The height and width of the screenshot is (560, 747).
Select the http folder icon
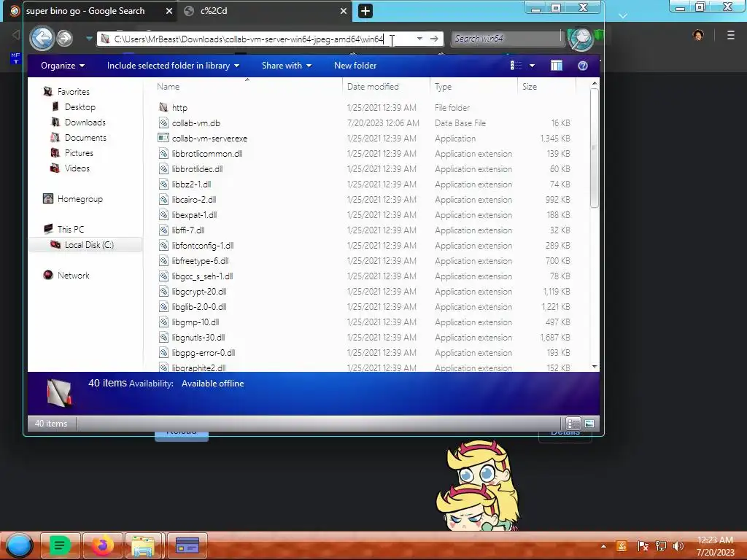[x=163, y=108]
